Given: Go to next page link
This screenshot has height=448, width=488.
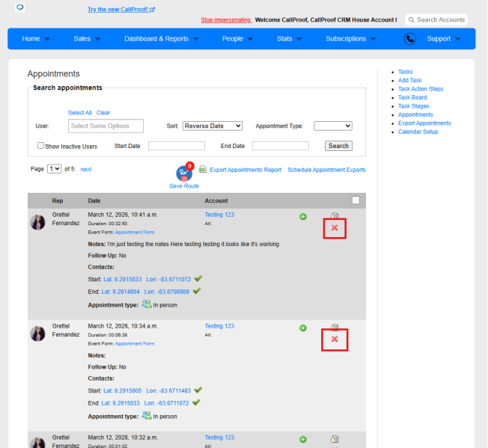Looking at the screenshot, I should [86, 169].
